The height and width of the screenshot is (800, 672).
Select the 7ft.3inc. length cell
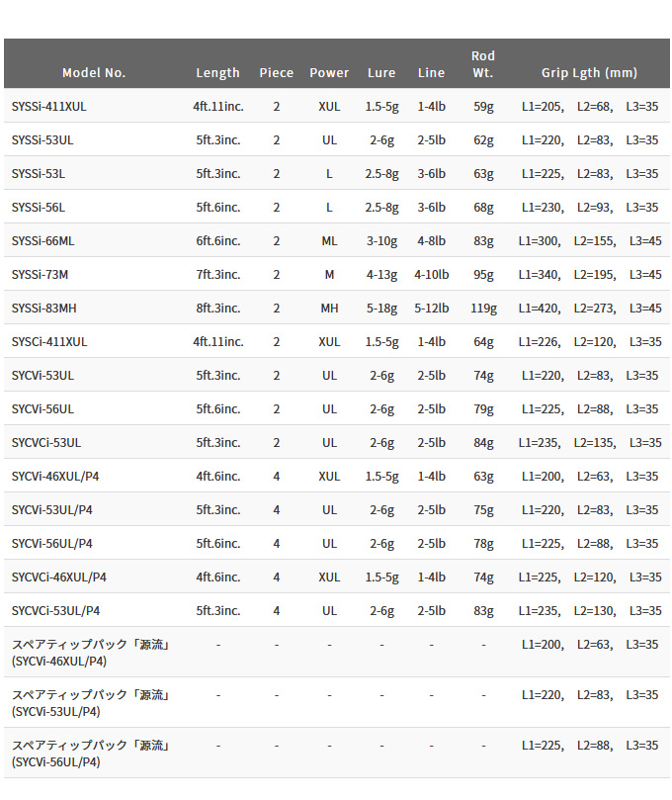coord(218,275)
